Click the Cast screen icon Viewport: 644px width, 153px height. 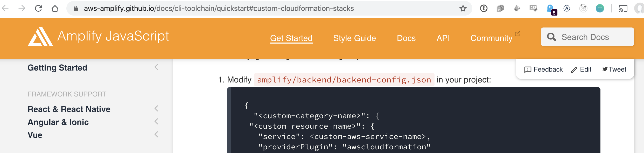click(x=623, y=9)
